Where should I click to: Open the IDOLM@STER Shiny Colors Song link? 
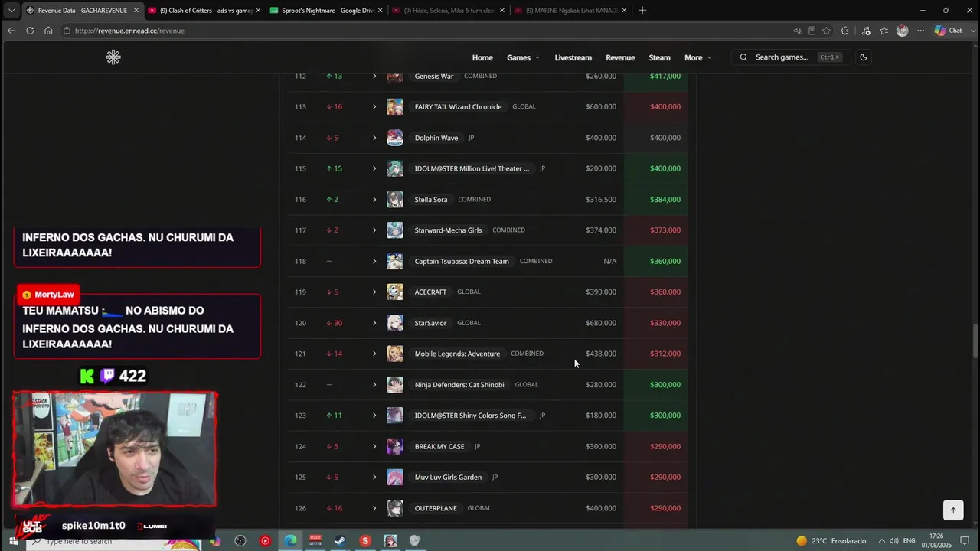coord(470,416)
